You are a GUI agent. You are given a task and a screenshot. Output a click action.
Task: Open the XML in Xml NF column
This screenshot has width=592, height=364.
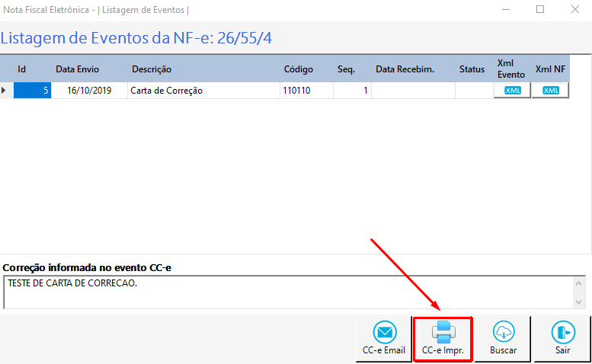(550, 91)
